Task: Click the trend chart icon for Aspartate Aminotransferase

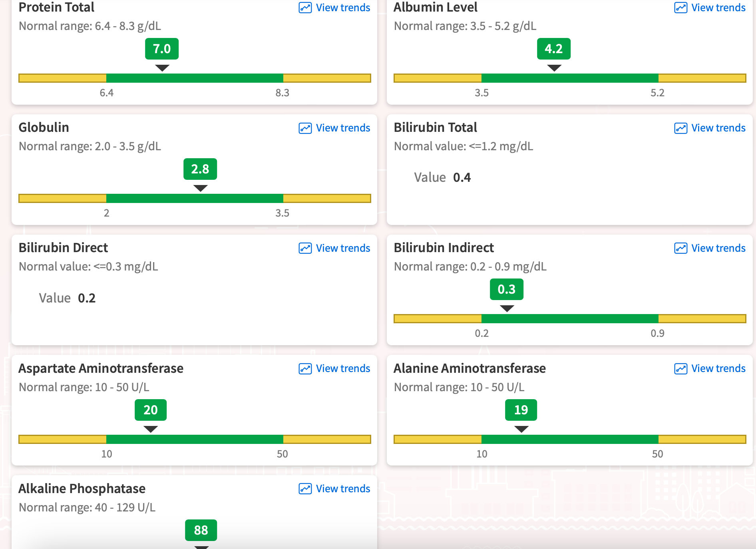Action: click(305, 368)
